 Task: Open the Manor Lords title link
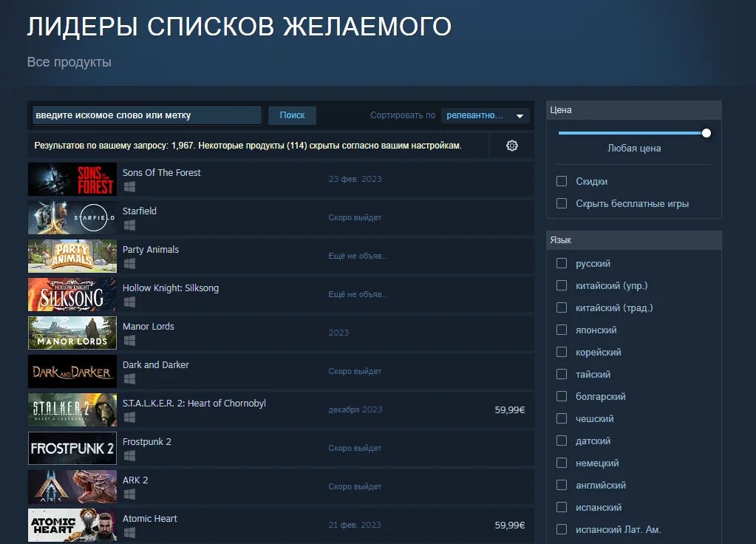[x=148, y=327]
